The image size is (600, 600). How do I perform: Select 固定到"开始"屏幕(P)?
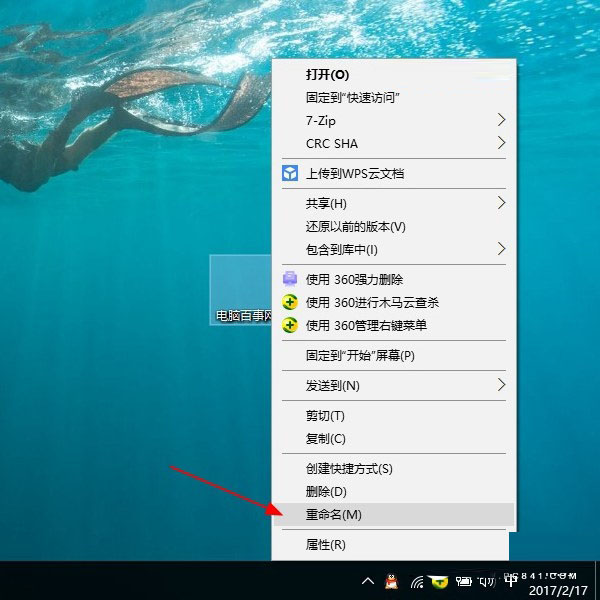pos(394,355)
